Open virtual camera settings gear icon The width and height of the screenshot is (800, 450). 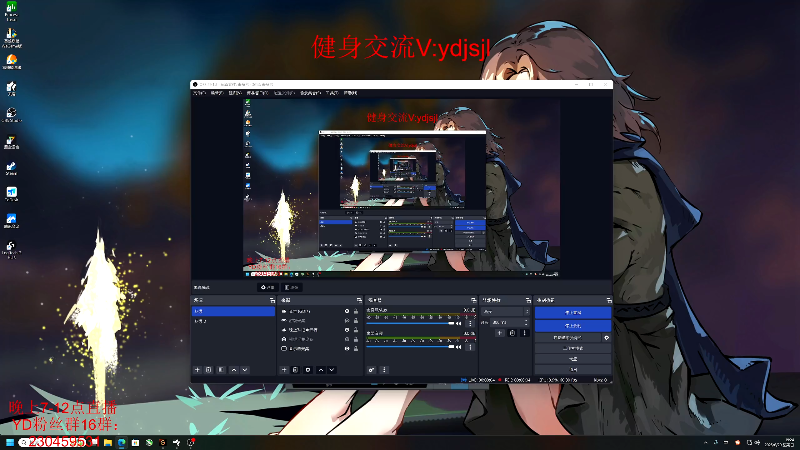607,338
